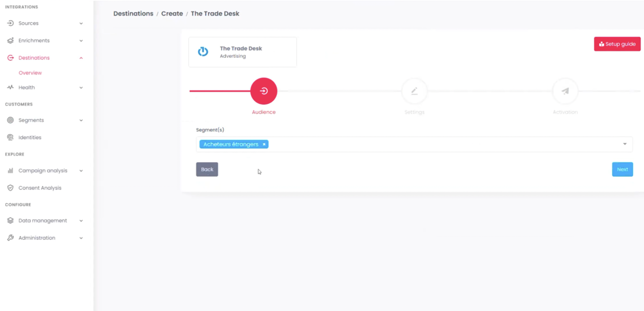Click the Identities fingerprint icon
Image resolution: width=644 pixels, height=311 pixels.
pyautogui.click(x=10, y=137)
